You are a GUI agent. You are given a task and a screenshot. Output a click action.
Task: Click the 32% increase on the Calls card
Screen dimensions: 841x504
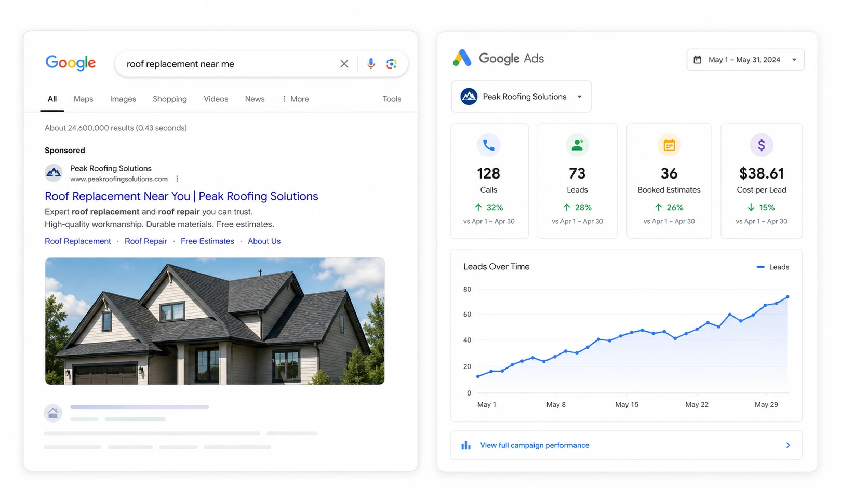click(489, 208)
